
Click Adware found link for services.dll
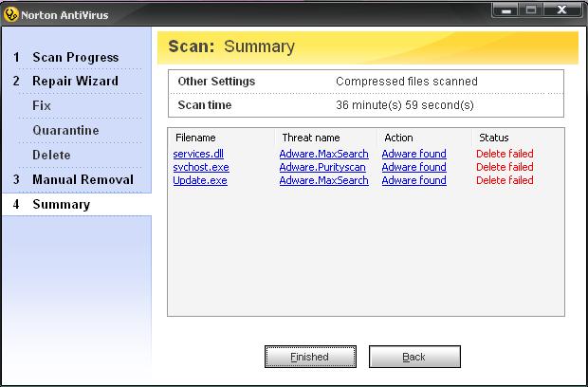click(414, 154)
